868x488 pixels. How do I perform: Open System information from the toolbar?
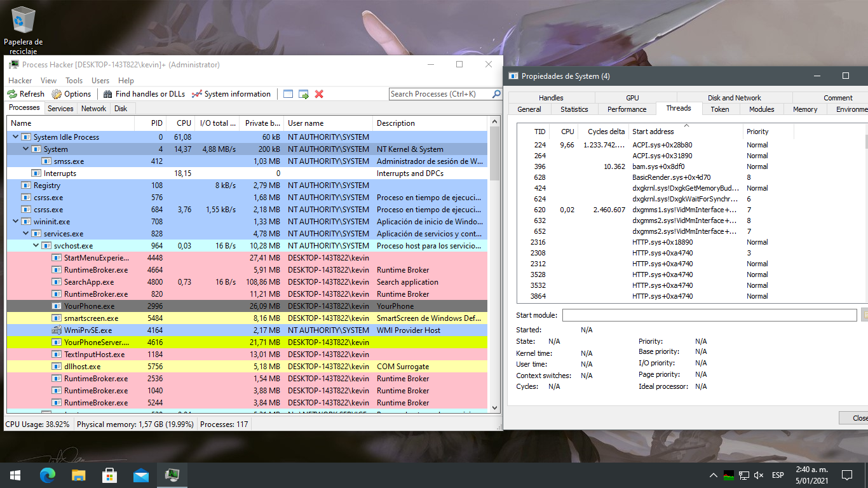coord(231,94)
